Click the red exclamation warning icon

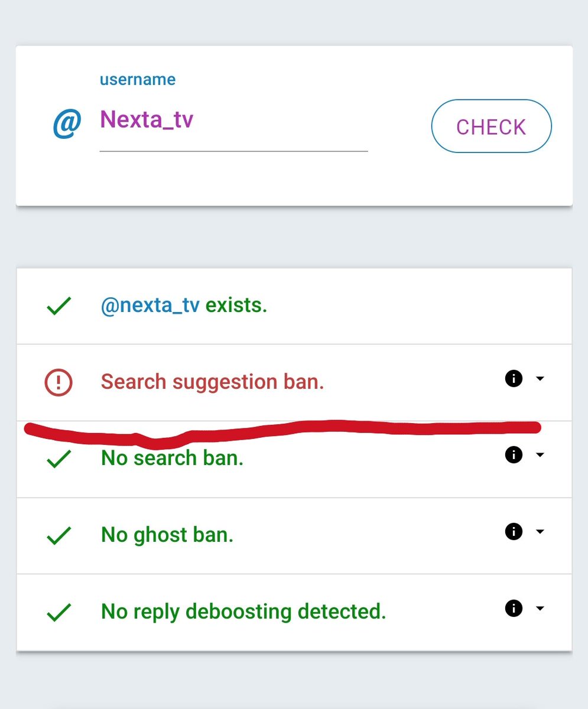click(x=58, y=382)
